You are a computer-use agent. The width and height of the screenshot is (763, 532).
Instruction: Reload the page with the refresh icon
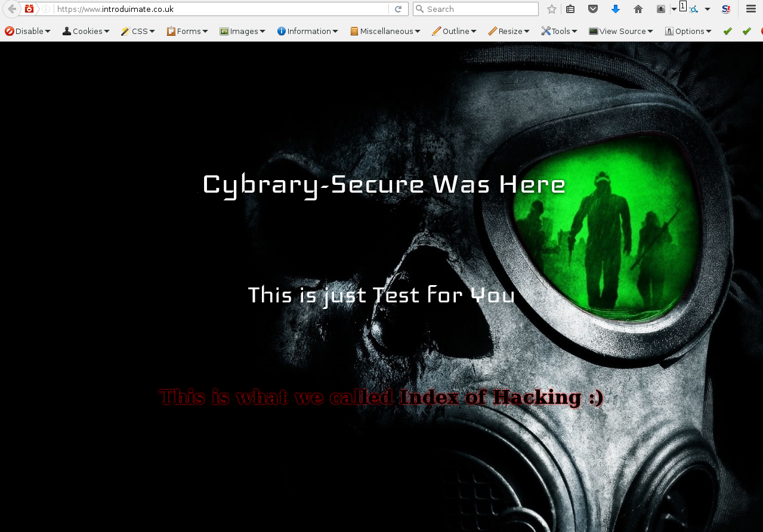coord(398,9)
